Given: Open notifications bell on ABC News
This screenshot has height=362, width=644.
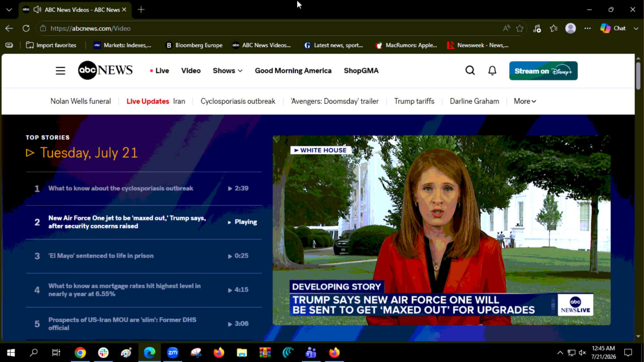Looking at the screenshot, I should point(492,70).
